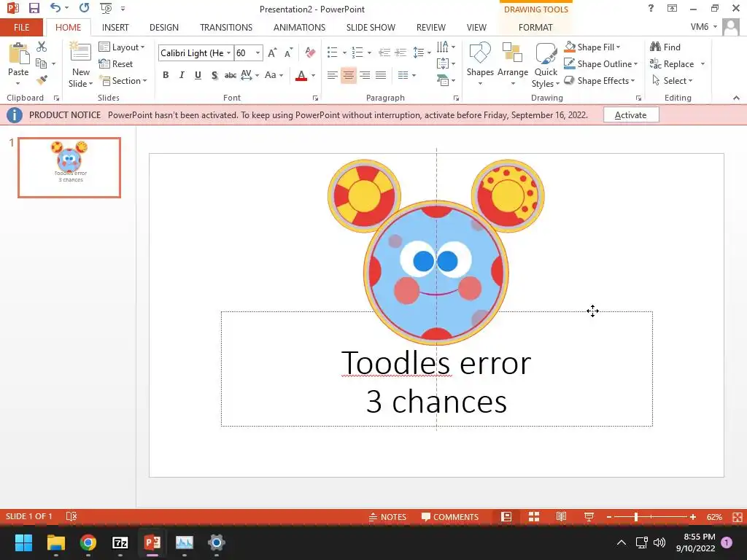Open COMMENTS pane from status bar
Screen dimensions: 747x560
point(449,517)
